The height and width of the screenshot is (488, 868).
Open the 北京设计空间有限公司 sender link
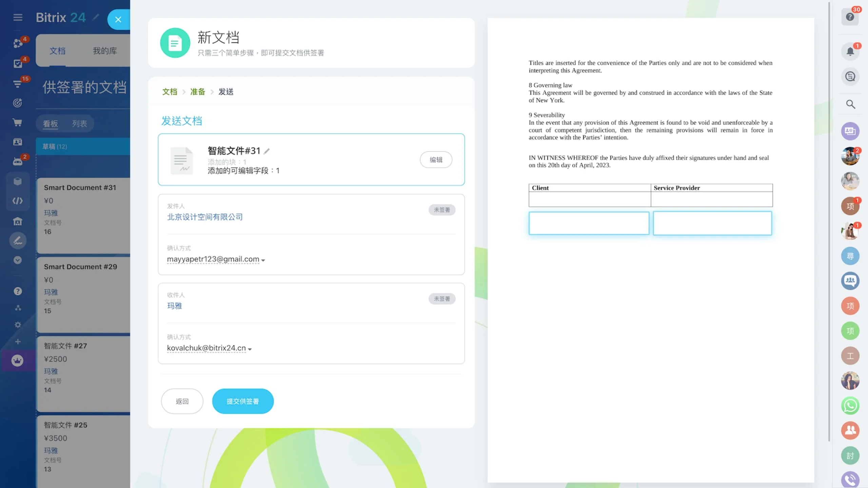[205, 217]
